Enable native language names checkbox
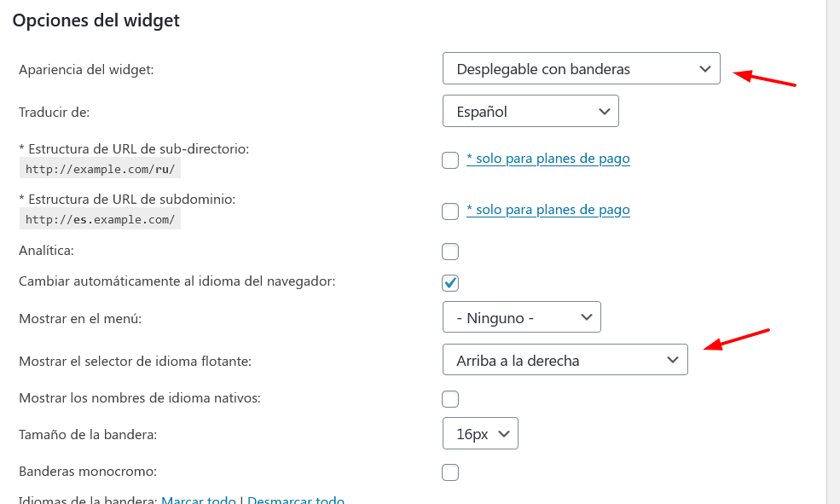 pos(450,399)
